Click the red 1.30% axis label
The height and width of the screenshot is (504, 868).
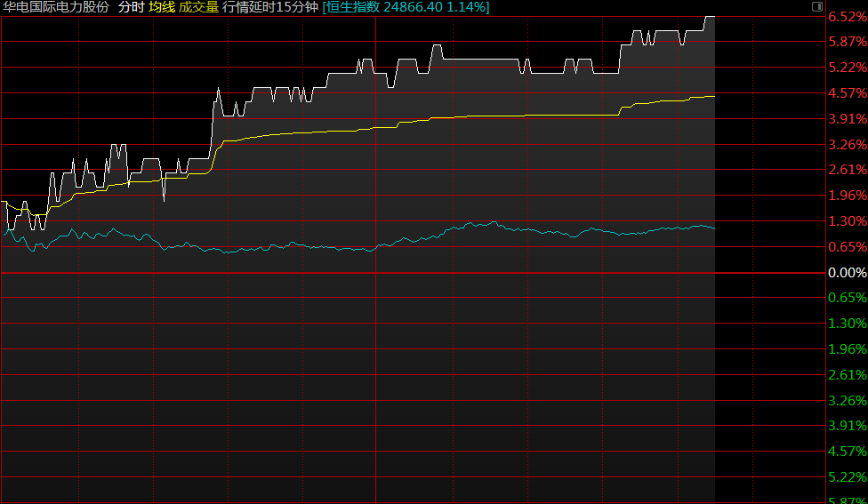pyautogui.click(x=847, y=220)
